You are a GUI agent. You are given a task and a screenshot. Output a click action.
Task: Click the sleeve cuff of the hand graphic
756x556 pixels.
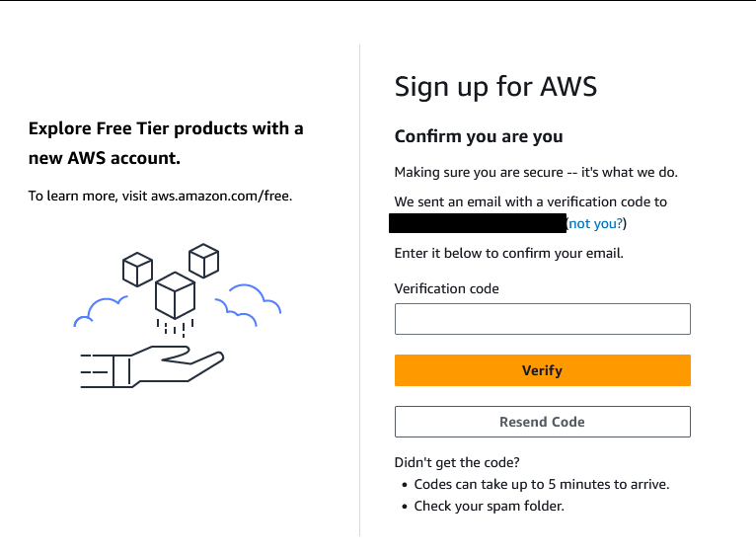(x=121, y=371)
